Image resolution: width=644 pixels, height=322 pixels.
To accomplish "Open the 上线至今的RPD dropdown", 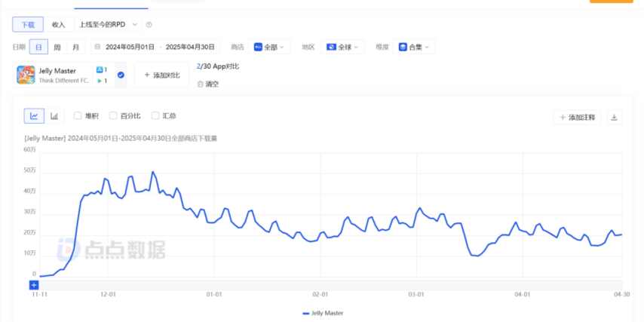I will click(108, 25).
